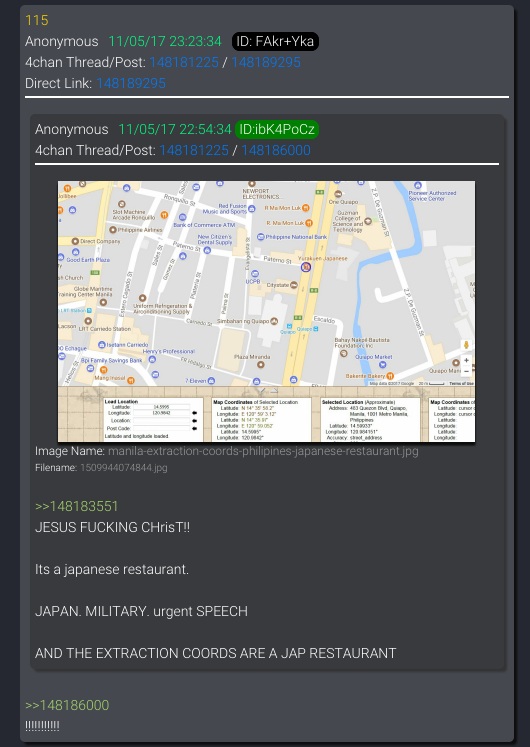Open post link 148189295 beside the thread number
The height and width of the screenshot is (747, 530).
[x=266, y=62]
